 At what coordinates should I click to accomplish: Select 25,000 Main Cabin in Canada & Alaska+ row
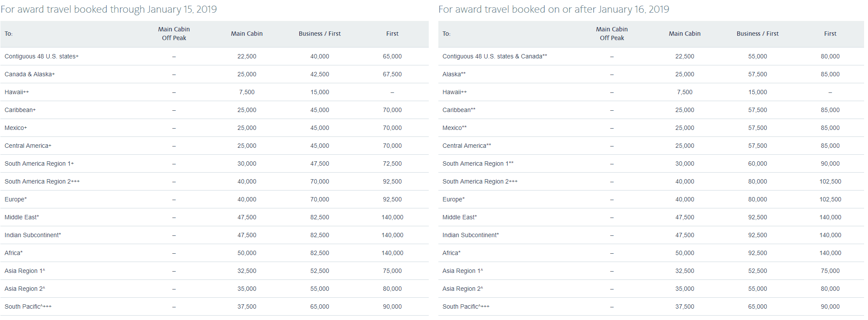click(x=247, y=74)
